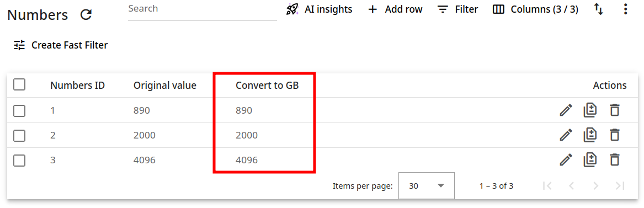This screenshot has height=208, width=644.
Task: Toggle the select-all header checkbox
Action: point(19,85)
